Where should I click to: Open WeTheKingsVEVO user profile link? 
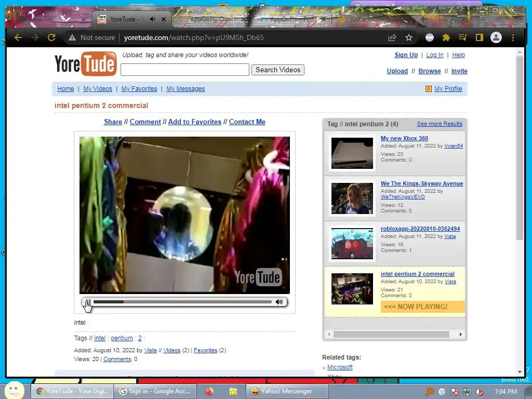[403, 197]
